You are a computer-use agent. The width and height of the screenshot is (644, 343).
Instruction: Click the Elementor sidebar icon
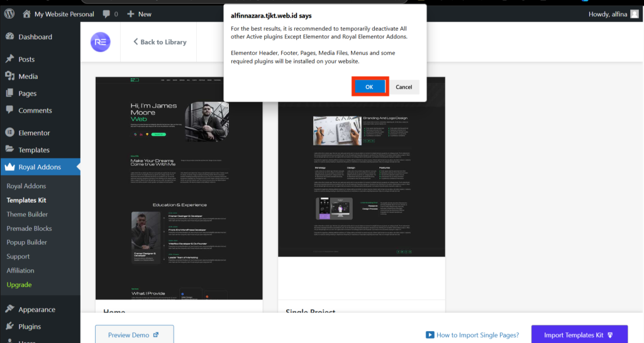(x=9, y=133)
